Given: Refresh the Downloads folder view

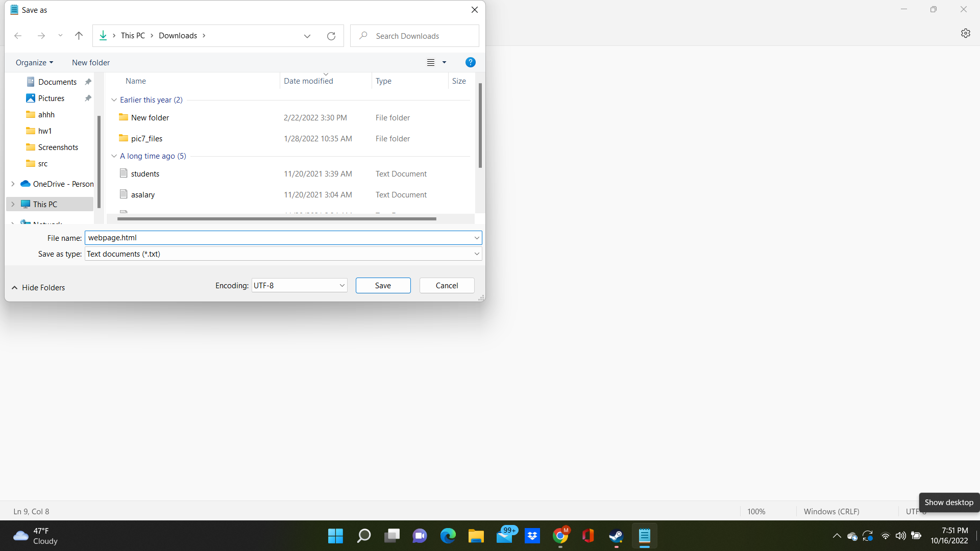Looking at the screenshot, I should tap(331, 36).
